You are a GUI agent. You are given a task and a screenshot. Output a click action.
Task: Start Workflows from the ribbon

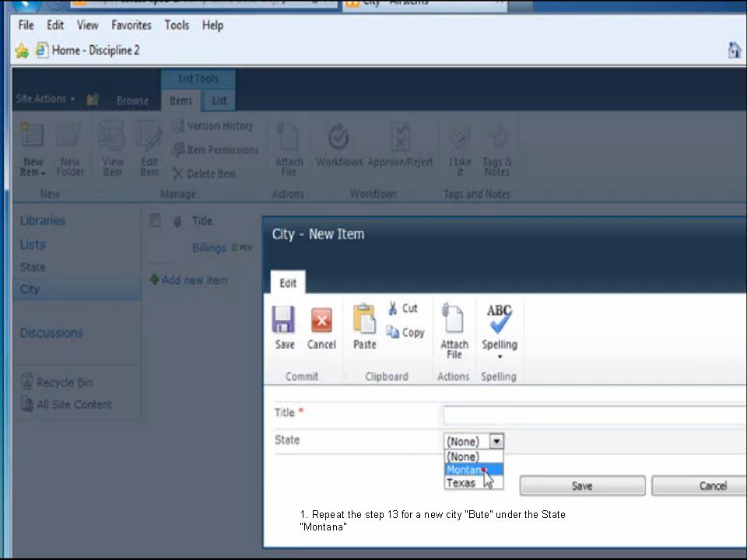pyautogui.click(x=338, y=148)
